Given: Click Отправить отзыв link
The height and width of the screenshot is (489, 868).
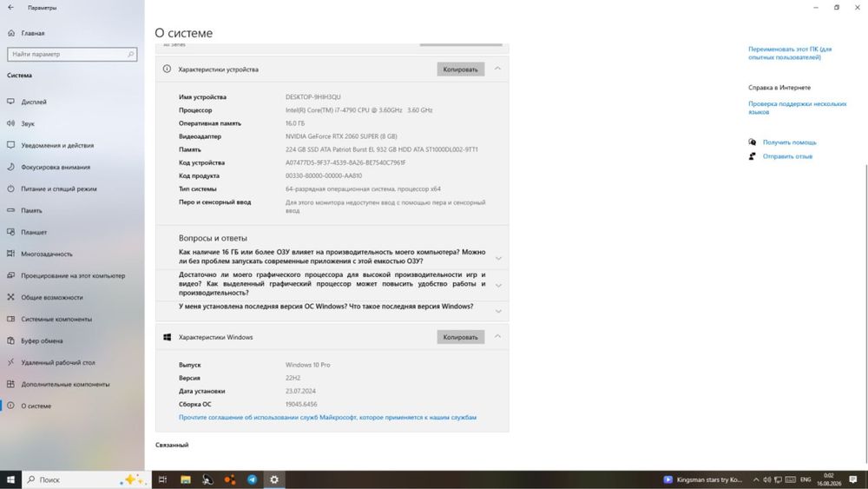Looking at the screenshot, I should pos(787,156).
